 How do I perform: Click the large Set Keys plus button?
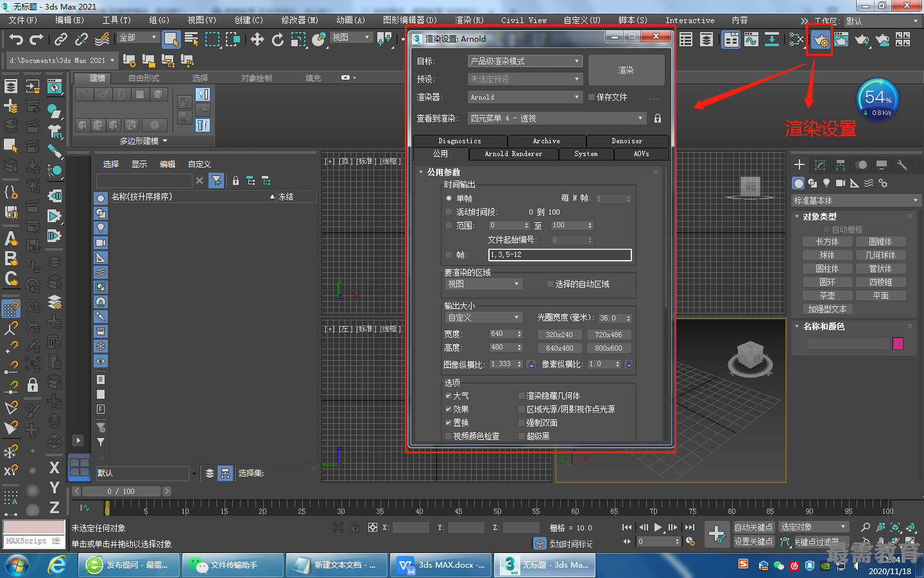coord(717,534)
